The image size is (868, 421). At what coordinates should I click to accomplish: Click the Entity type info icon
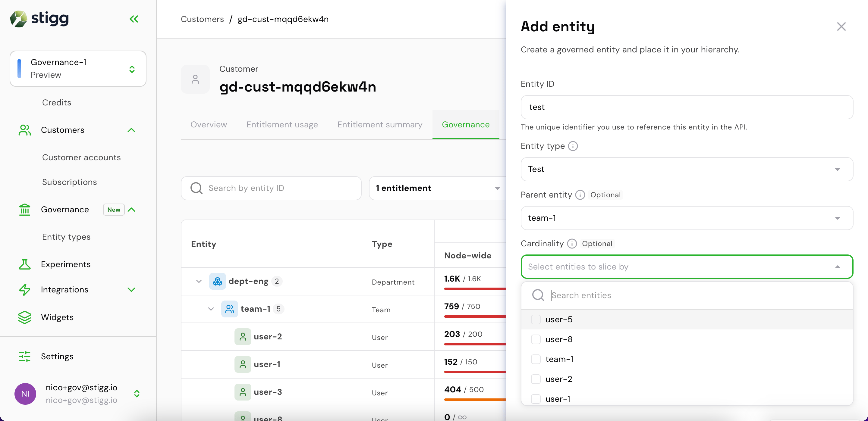pyautogui.click(x=573, y=146)
